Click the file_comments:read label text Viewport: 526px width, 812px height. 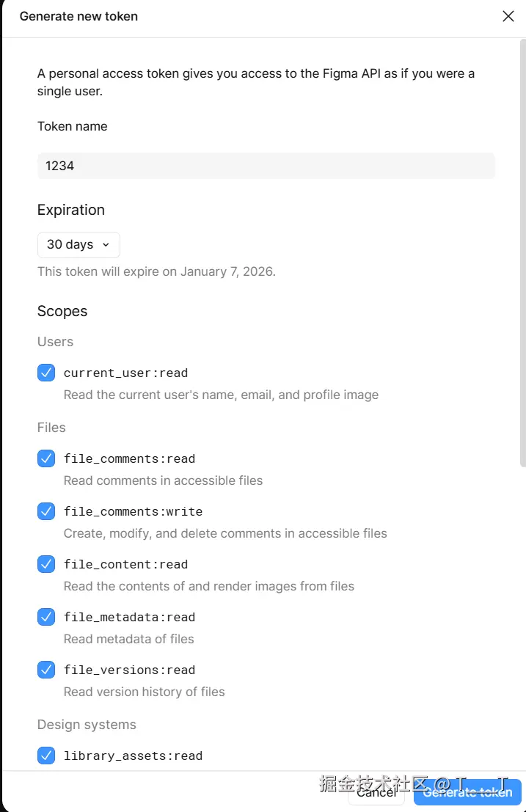pyautogui.click(x=129, y=458)
